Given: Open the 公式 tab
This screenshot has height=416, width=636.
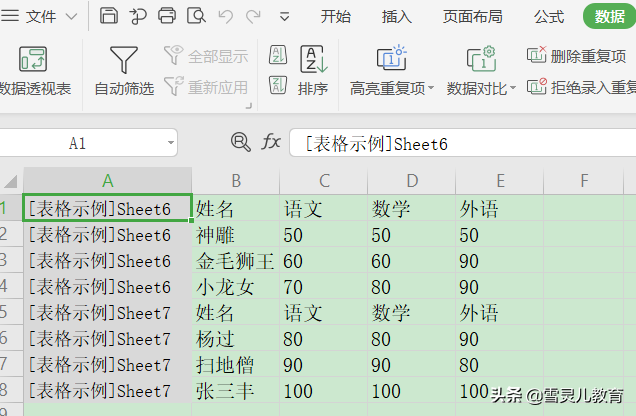Looking at the screenshot, I should coord(549,17).
